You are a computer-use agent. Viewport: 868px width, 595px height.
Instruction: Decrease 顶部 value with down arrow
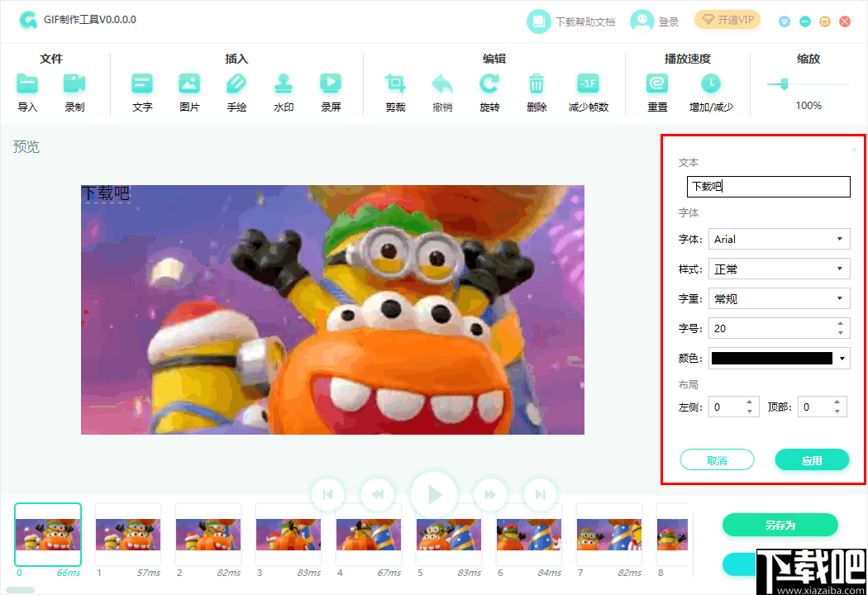click(x=837, y=412)
